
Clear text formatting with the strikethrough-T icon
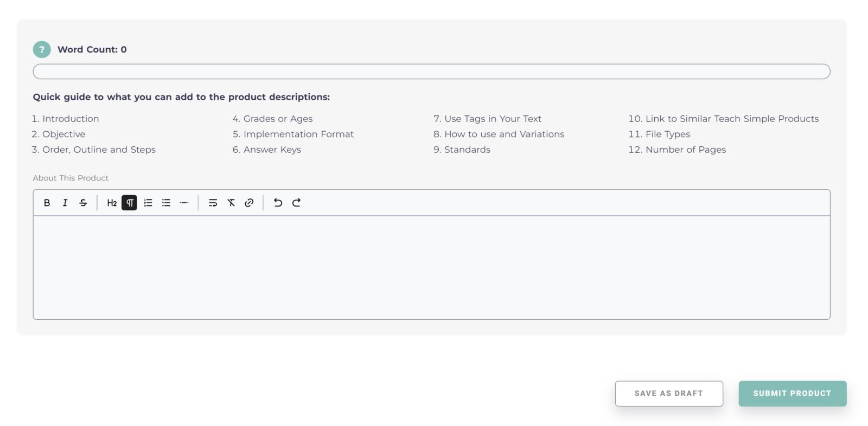coord(231,203)
